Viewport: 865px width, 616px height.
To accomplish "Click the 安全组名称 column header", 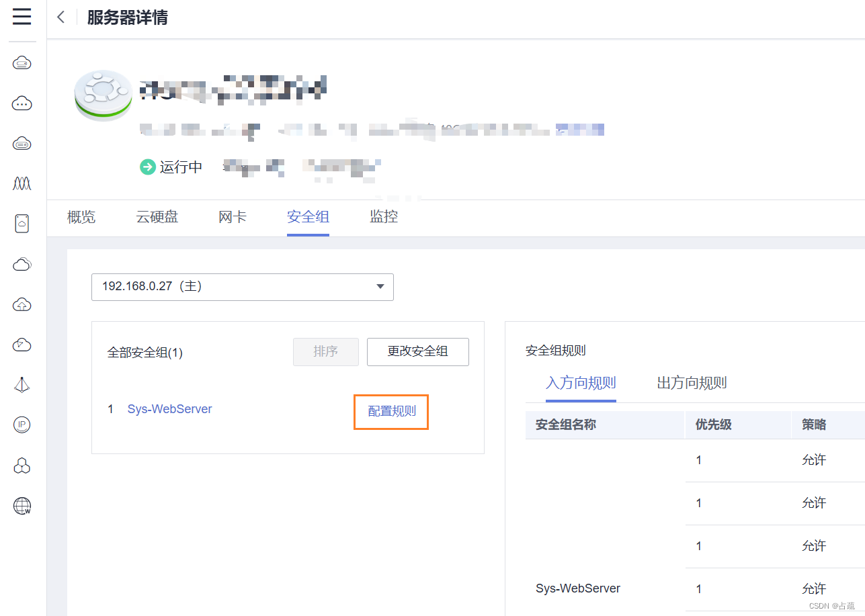I will pyautogui.click(x=566, y=425).
